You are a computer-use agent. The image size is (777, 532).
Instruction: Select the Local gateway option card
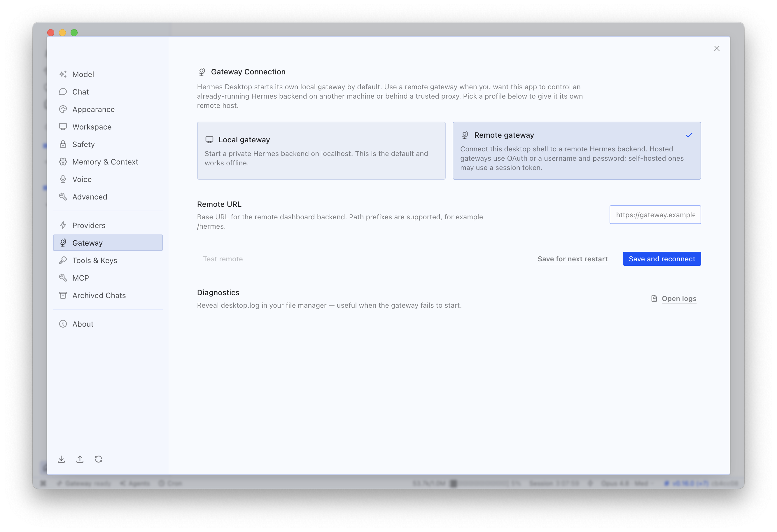[321, 150]
